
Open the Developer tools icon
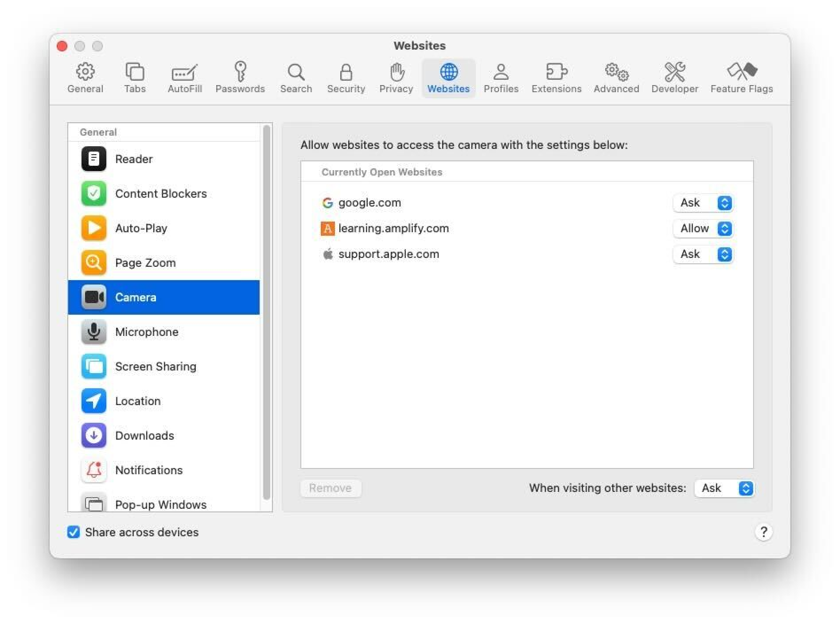(674, 72)
